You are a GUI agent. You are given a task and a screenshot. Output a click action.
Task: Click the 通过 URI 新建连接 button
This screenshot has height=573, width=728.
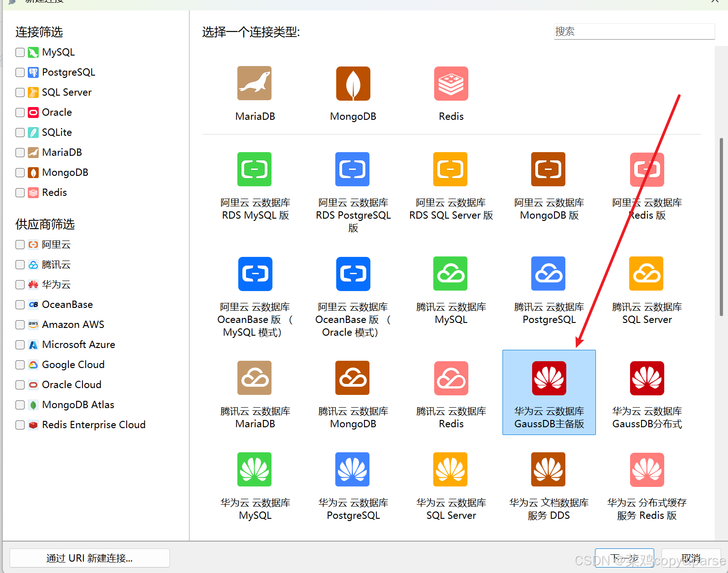click(89, 558)
